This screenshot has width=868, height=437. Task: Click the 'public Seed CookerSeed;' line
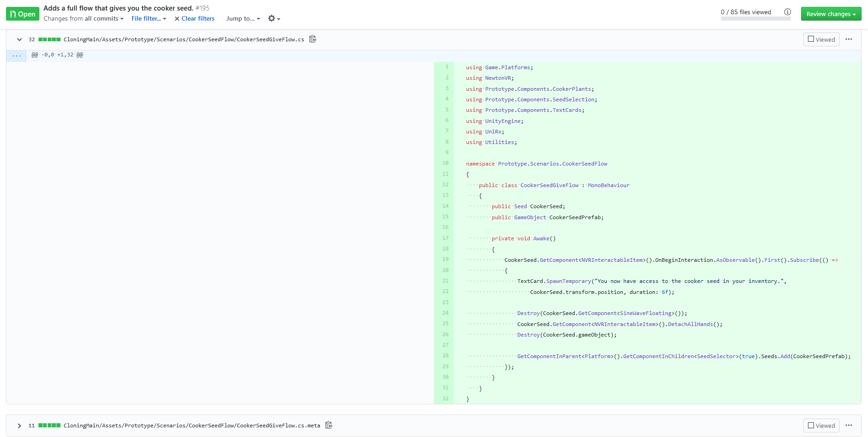(528, 206)
